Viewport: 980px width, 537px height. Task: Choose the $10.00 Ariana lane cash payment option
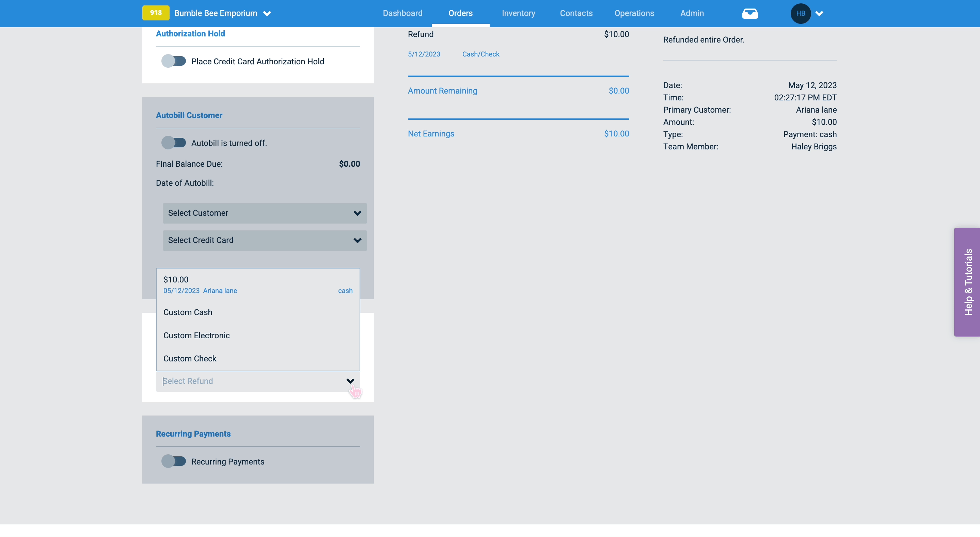coord(258,284)
